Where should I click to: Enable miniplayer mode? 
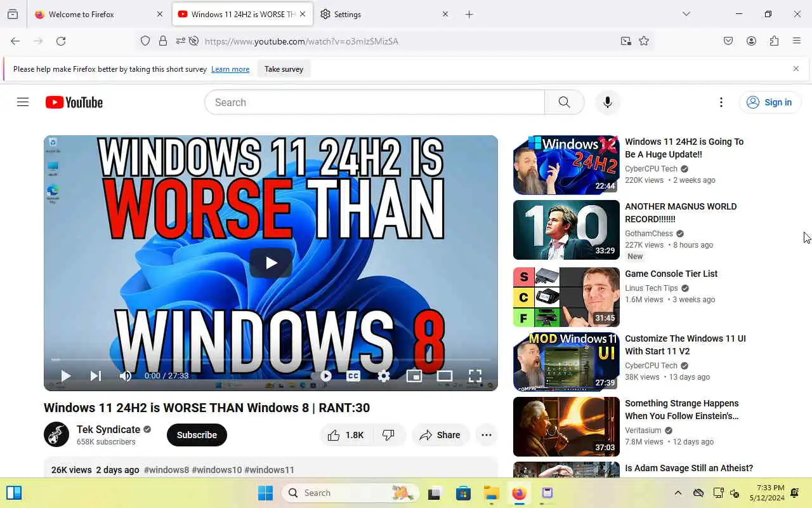click(x=414, y=376)
